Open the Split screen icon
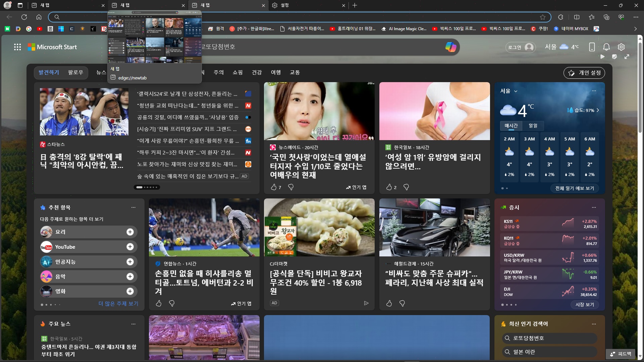This screenshot has height=362, width=644. [x=577, y=17]
